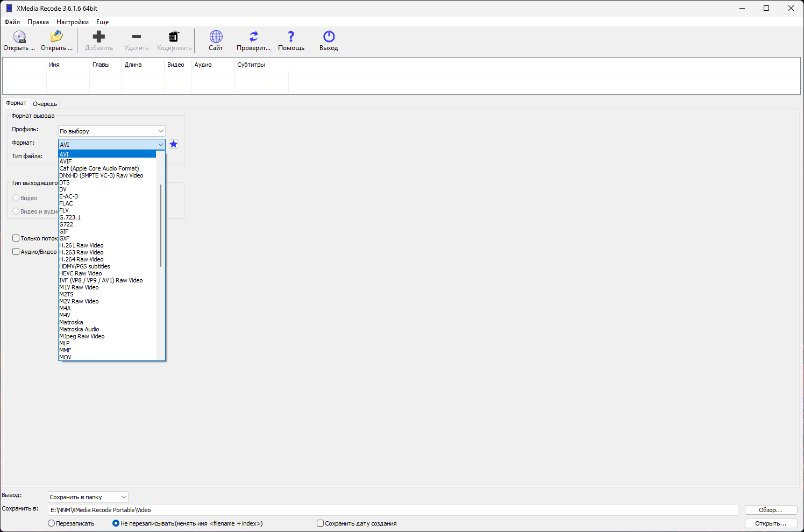
Task: Select MOV in the format list
Action: (107, 357)
